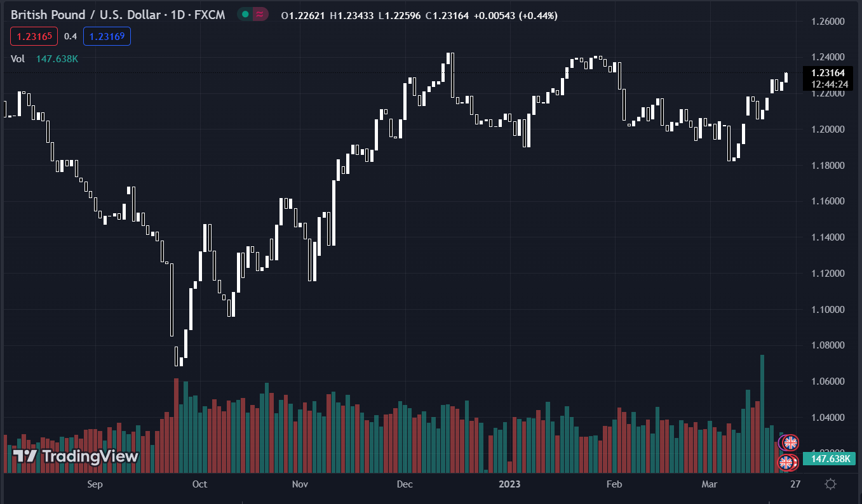Select the Vol indicator label
Screen dimensions: 862x504
(x=18, y=58)
